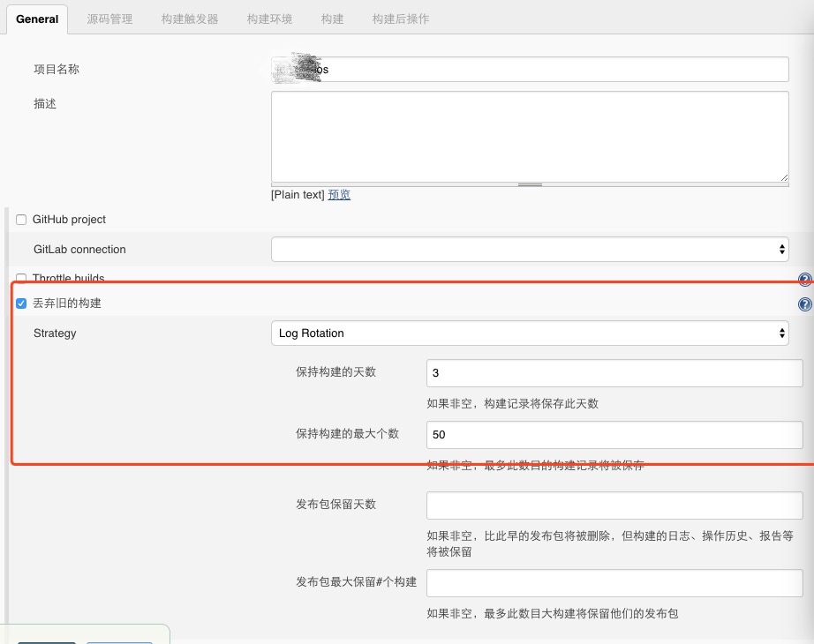Open help icon for 丢弃旧的构建
The image size is (814, 644).
coord(804,304)
